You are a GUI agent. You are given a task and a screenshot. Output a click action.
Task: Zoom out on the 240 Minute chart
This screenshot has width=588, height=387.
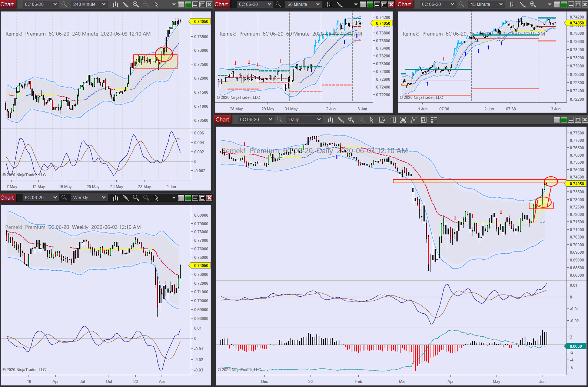click(146, 4)
